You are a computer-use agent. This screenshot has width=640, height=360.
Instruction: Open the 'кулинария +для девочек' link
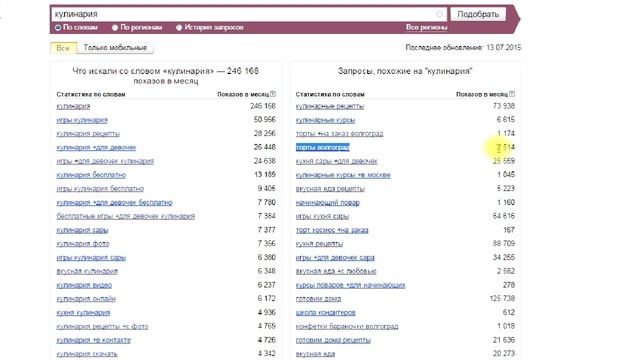pyautogui.click(x=96, y=147)
